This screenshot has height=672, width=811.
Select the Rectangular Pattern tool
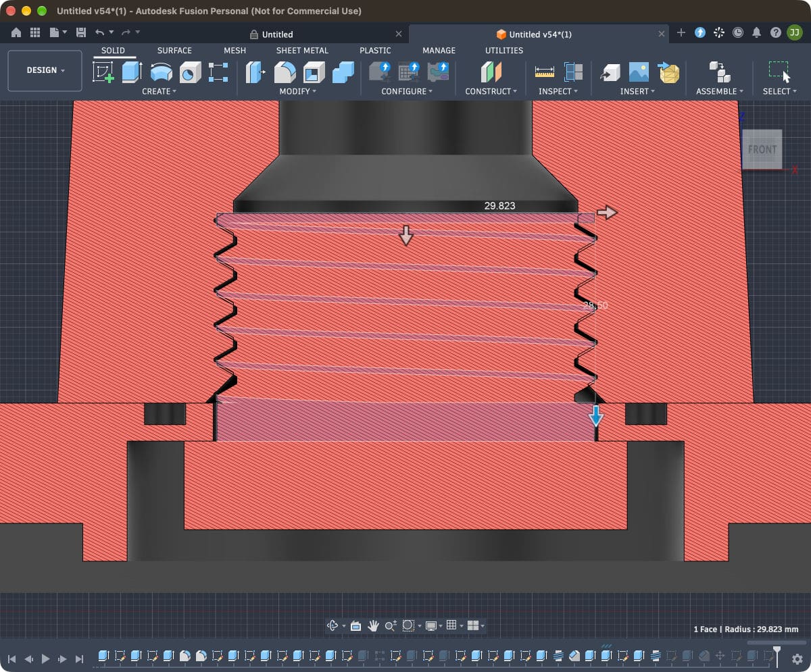pyautogui.click(x=218, y=72)
